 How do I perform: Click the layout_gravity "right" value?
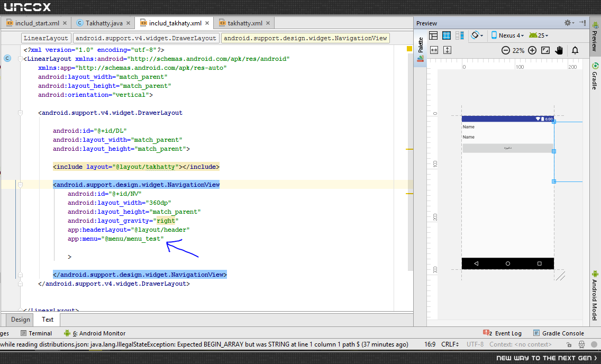click(x=166, y=221)
